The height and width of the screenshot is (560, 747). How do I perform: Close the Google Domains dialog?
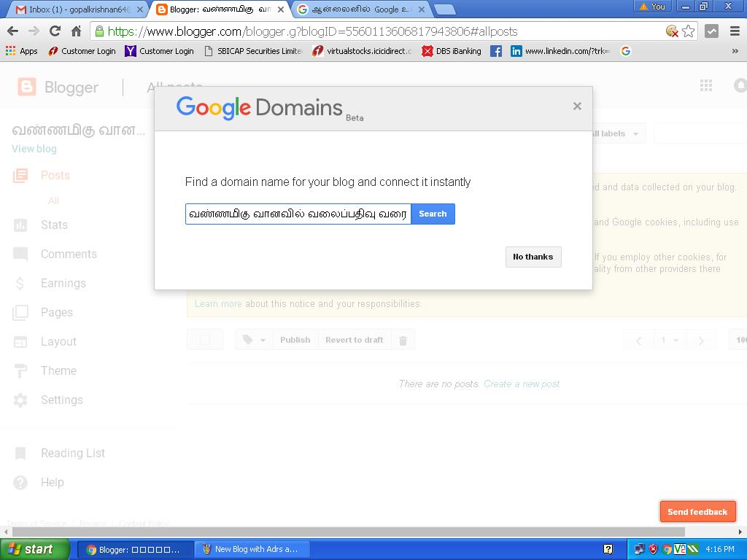[577, 106]
